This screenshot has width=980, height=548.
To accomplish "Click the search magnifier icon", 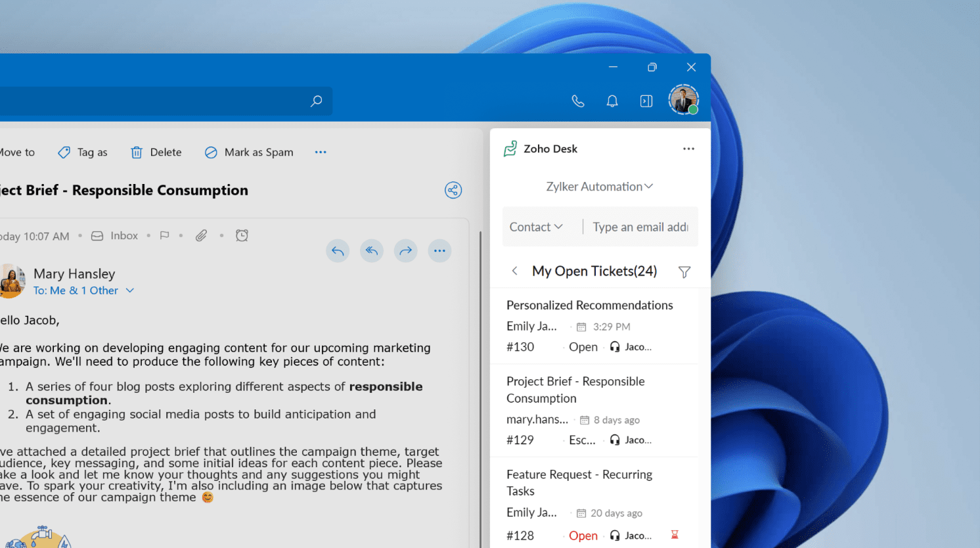I will pyautogui.click(x=317, y=101).
